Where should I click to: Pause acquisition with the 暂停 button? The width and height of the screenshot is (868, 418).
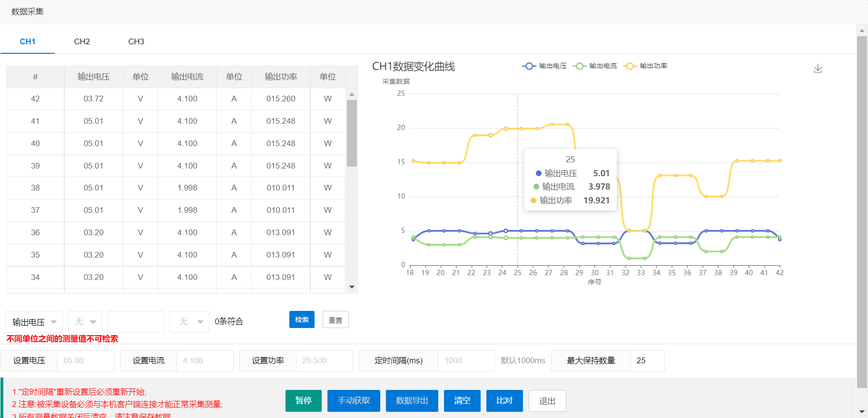[303, 400]
